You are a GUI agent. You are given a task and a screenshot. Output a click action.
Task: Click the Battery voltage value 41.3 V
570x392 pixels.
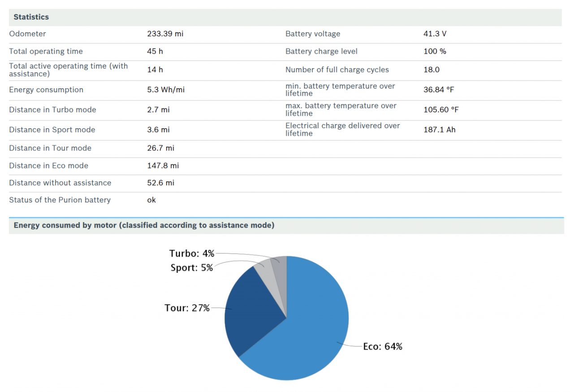435,34
